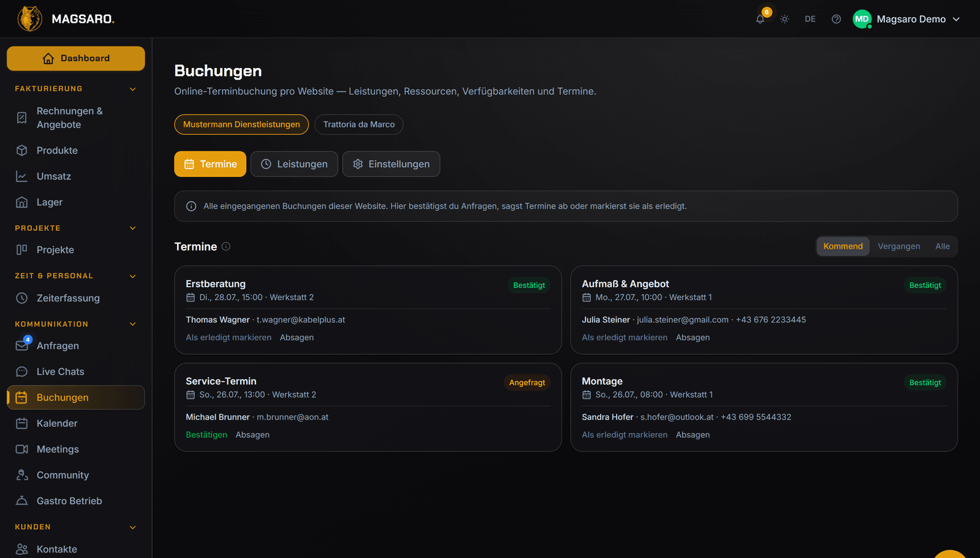Click the Produkte box icon
This screenshot has height=558, width=980.
22,151
